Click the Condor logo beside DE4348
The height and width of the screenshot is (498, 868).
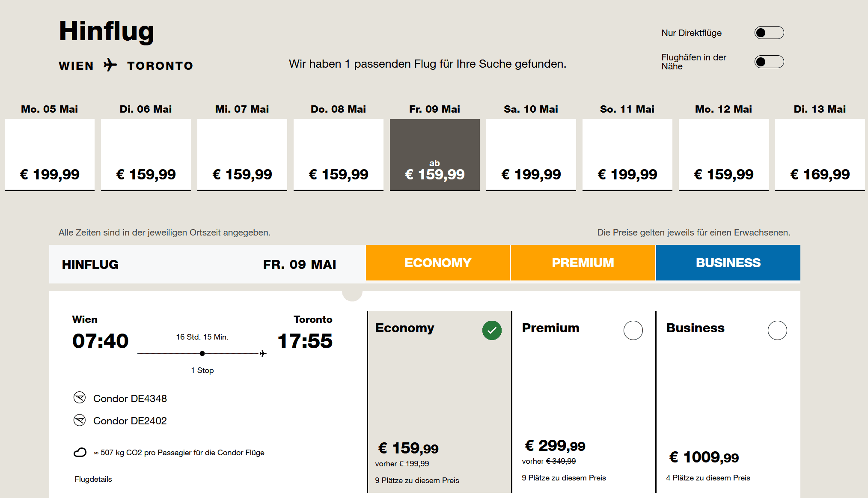tap(80, 398)
